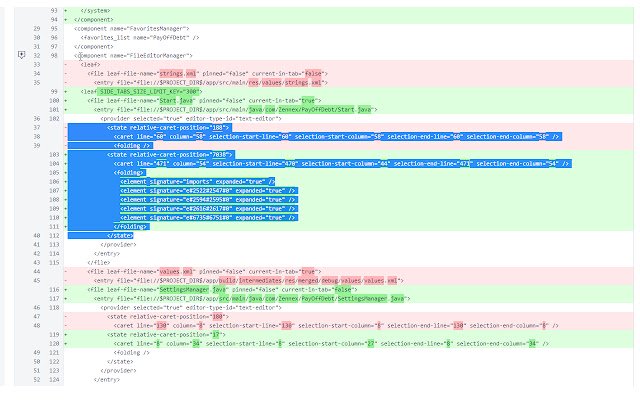The image size is (640, 400).
Task: Click the removed file line with leaf-file-name="strings.xml"
Action: tap(207, 73)
